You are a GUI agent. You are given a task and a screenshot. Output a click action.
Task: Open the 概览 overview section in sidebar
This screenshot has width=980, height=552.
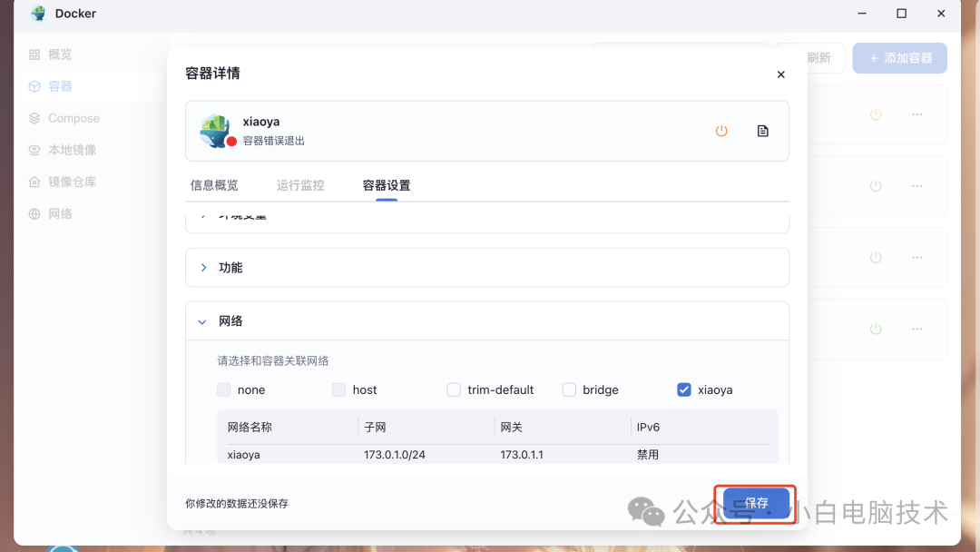point(58,54)
